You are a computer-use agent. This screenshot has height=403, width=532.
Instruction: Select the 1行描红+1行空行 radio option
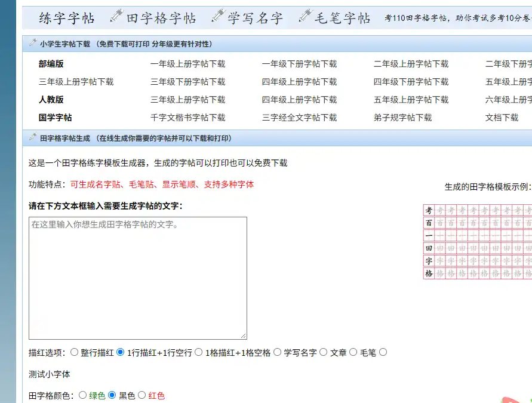(x=120, y=352)
